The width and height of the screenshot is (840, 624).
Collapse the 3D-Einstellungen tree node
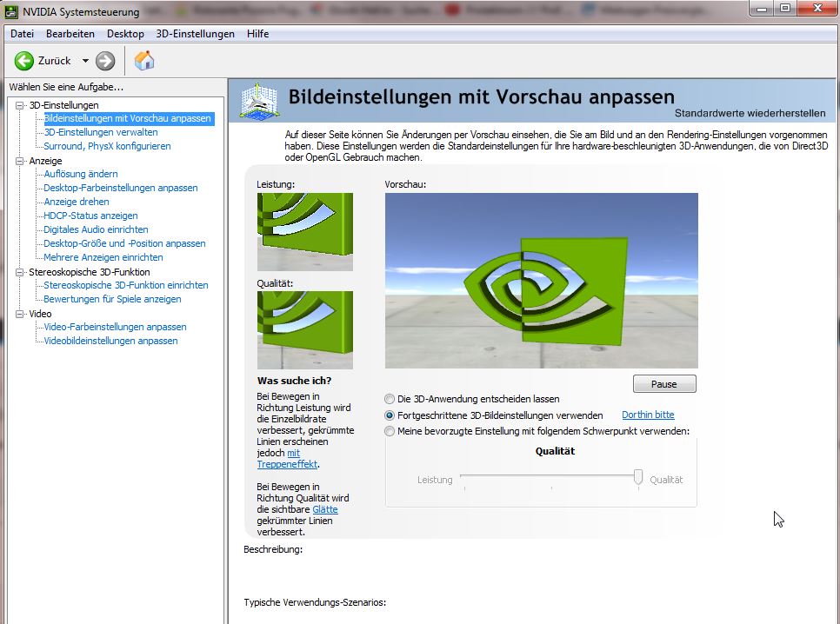coord(20,105)
